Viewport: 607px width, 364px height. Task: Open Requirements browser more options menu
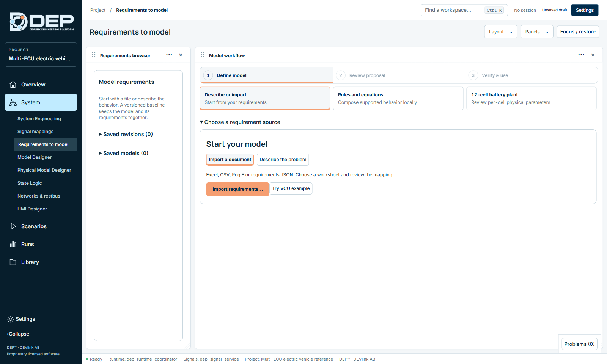coord(169,55)
